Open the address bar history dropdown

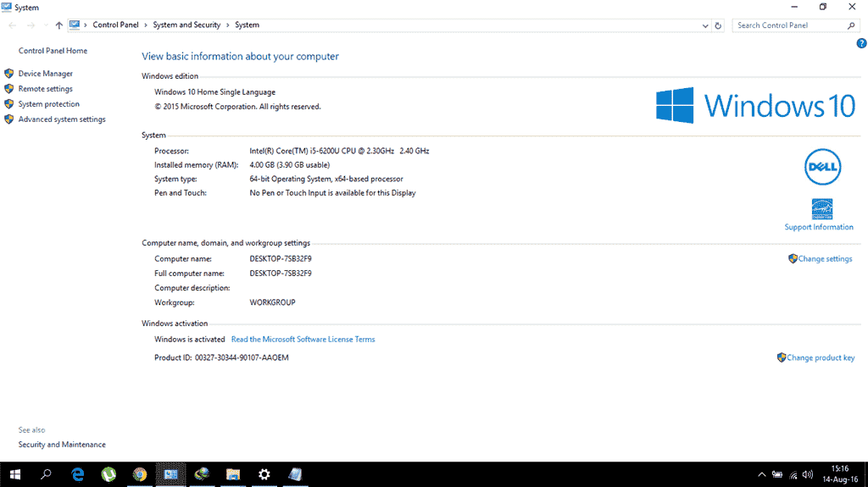point(704,25)
